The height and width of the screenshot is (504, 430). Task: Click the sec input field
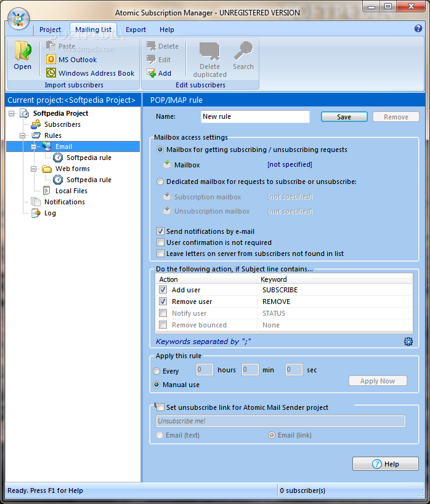point(294,370)
